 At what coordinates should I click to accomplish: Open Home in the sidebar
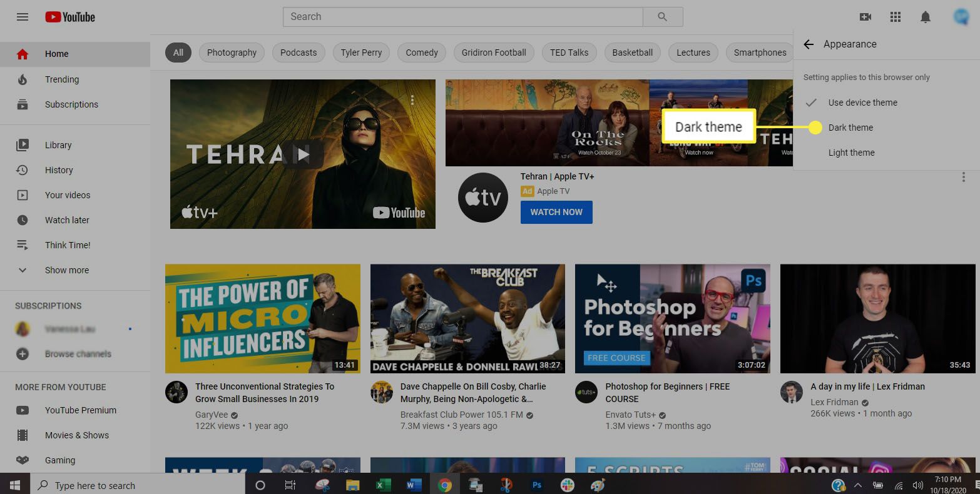[75, 54]
